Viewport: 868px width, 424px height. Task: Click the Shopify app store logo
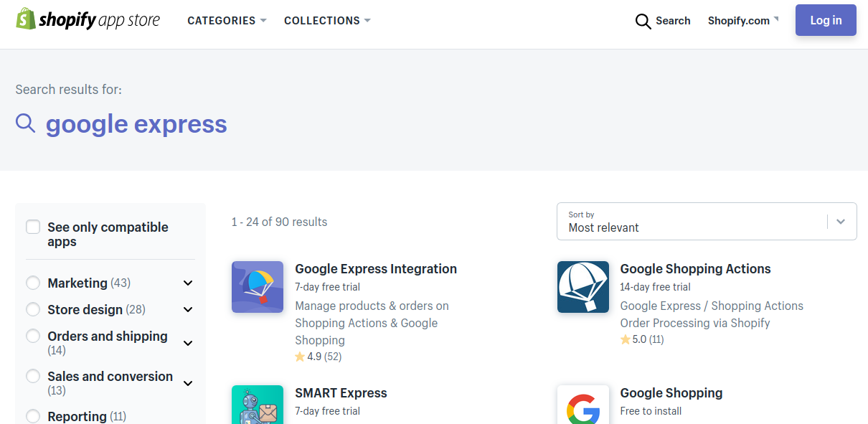[88, 19]
